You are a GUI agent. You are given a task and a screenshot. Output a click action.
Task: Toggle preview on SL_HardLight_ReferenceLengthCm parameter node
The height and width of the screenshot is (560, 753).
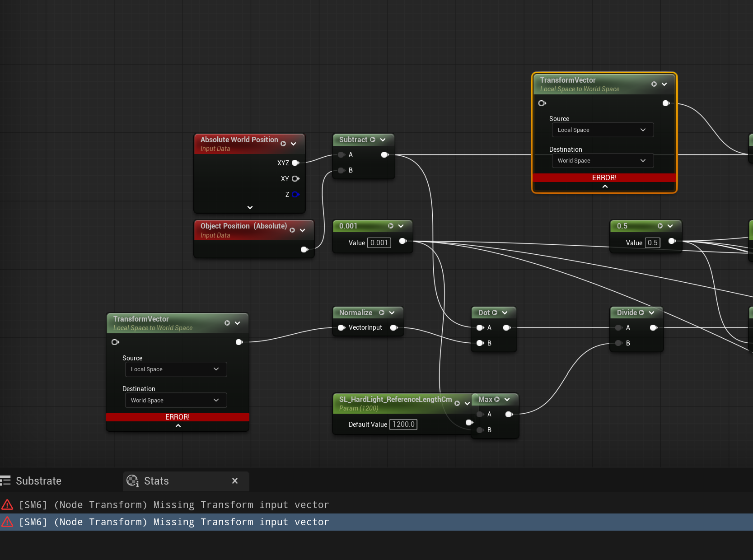tap(457, 403)
